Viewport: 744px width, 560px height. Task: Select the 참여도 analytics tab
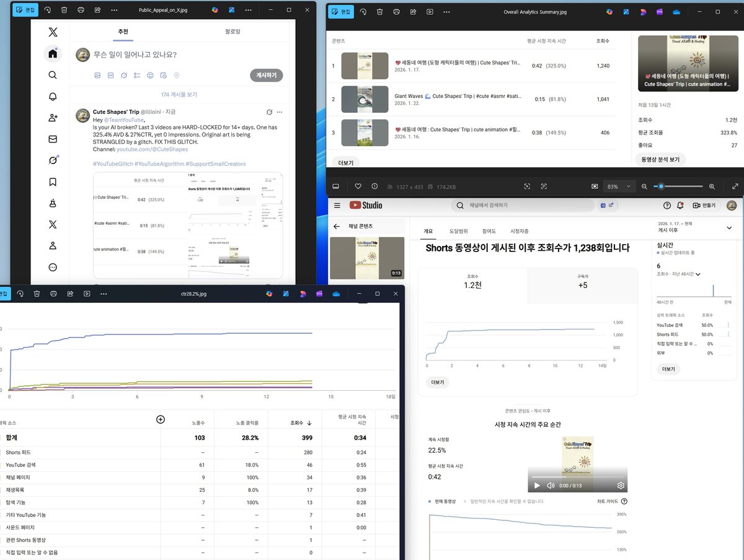[x=488, y=230]
